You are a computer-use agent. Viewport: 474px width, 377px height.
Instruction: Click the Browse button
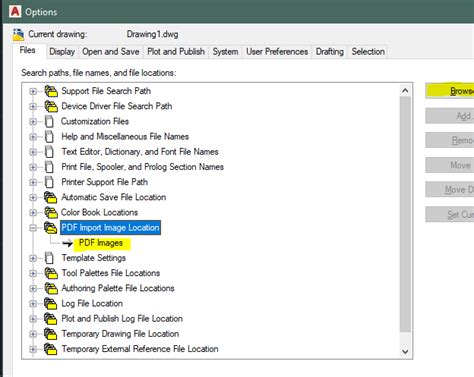450,91
